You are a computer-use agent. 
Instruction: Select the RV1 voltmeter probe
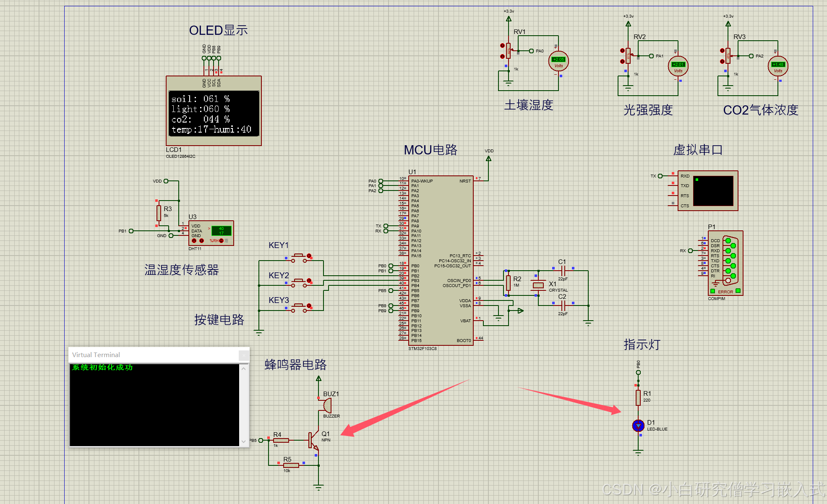pyautogui.click(x=558, y=62)
